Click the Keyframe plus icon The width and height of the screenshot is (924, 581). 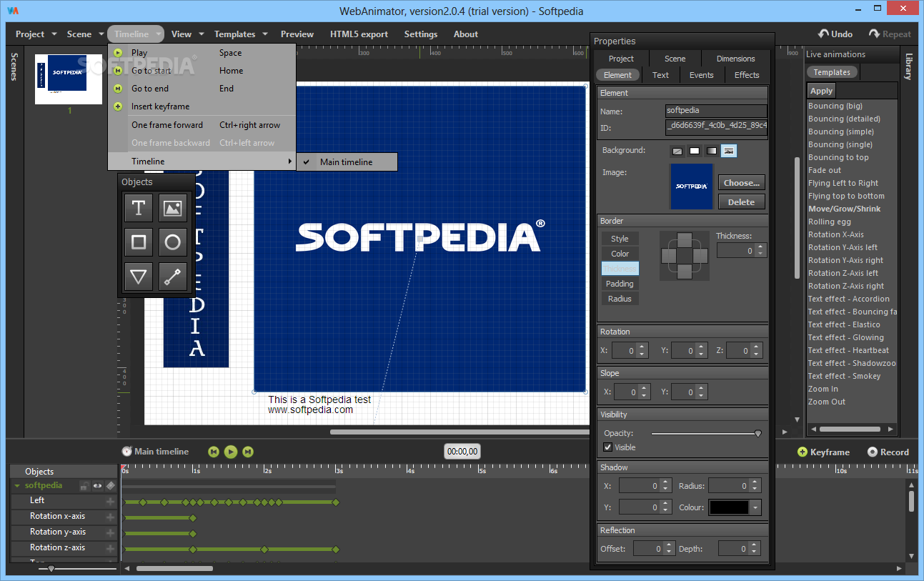pos(803,452)
